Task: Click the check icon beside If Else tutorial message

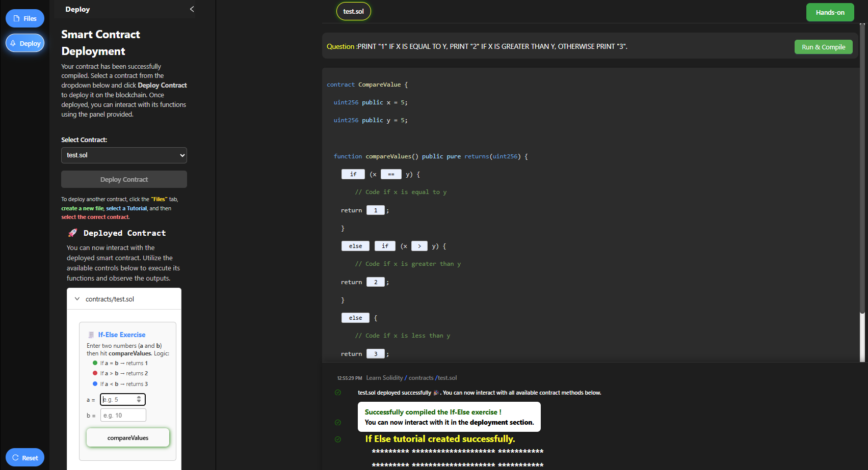Action: [338, 439]
